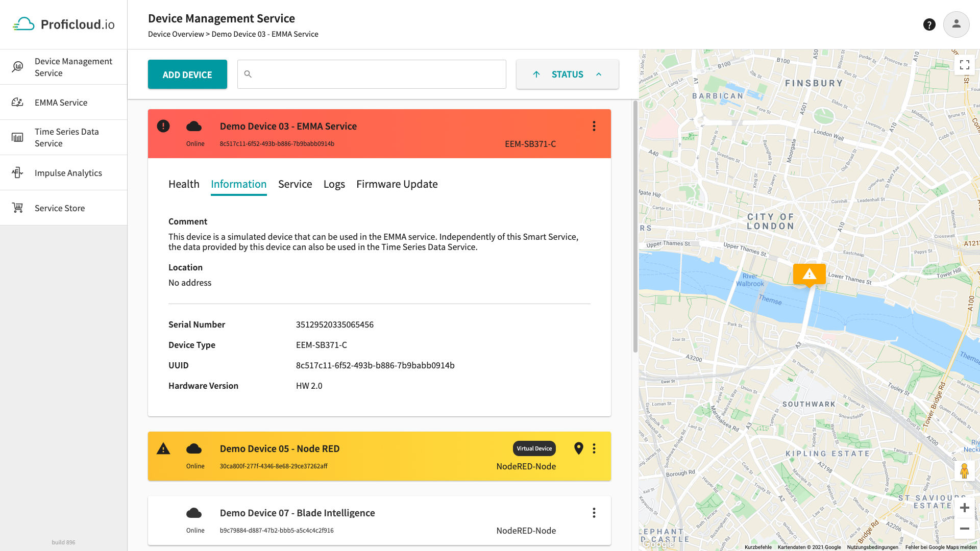
Task: Open the Device Overview breadcrumb link
Action: (175, 34)
